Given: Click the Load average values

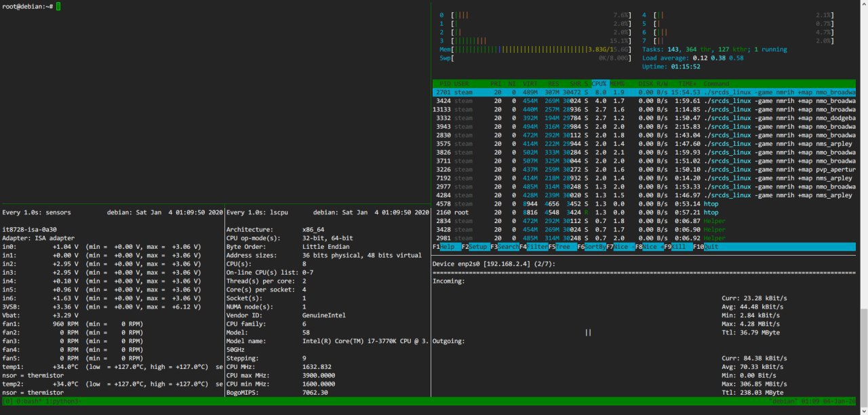Looking at the screenshot, I should pos(717,58).
